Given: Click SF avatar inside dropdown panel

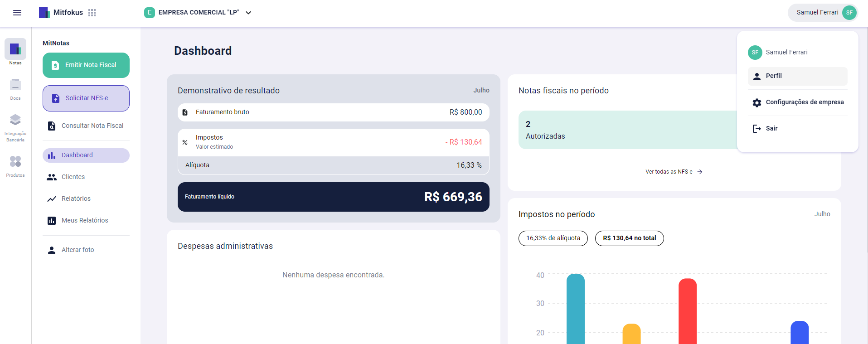Looking at the screenshot, I should click(x=755, y=53).
